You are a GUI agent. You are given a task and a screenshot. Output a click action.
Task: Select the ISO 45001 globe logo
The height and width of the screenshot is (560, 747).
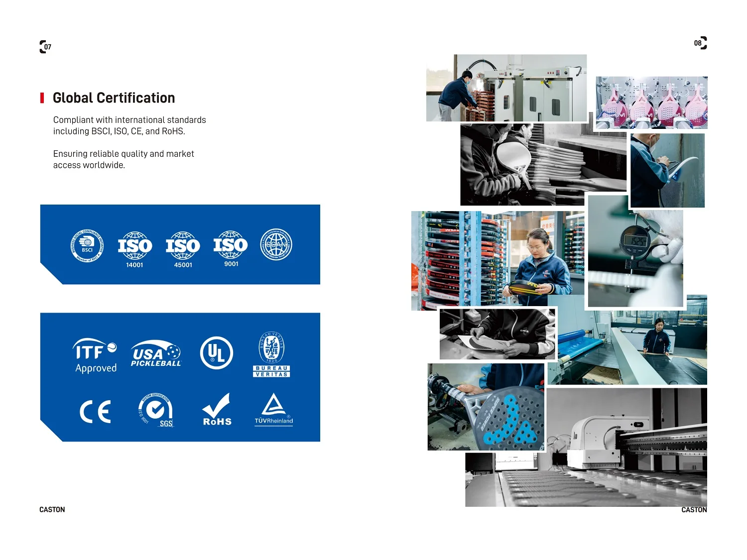coord(183,249)
